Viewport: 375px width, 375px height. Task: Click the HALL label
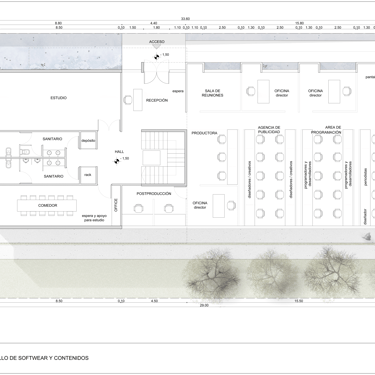pos(119,152)
